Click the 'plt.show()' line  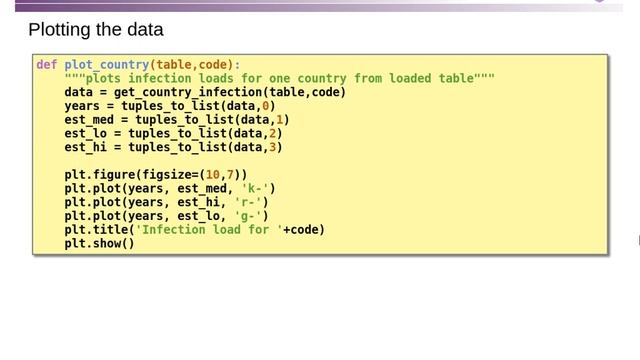99,244
